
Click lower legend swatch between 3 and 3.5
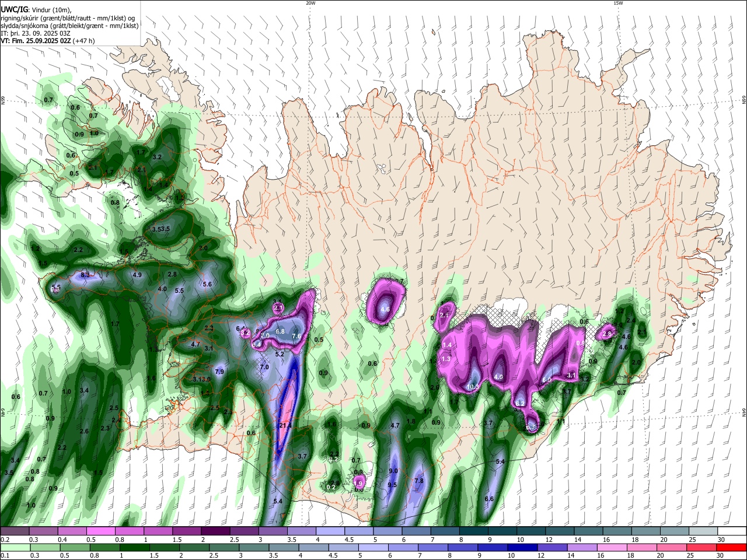click(x=253, y=547)
